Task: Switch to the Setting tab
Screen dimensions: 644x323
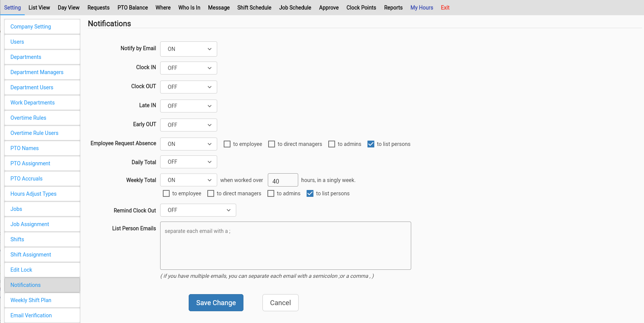Action: (13, 8)
